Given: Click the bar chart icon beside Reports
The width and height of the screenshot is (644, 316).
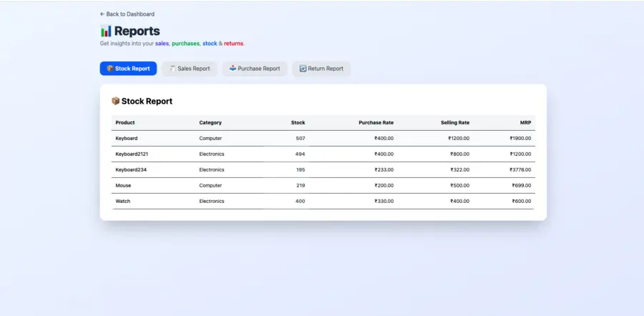Looking at the screenshot, I should [x=106, y=31].
